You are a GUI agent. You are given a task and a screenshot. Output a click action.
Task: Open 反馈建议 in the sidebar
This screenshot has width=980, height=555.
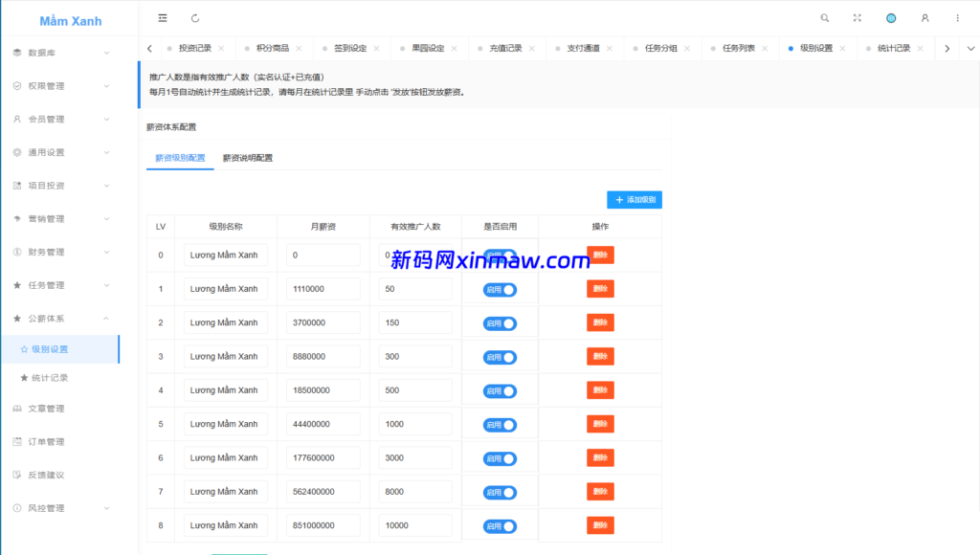(61, 475)
